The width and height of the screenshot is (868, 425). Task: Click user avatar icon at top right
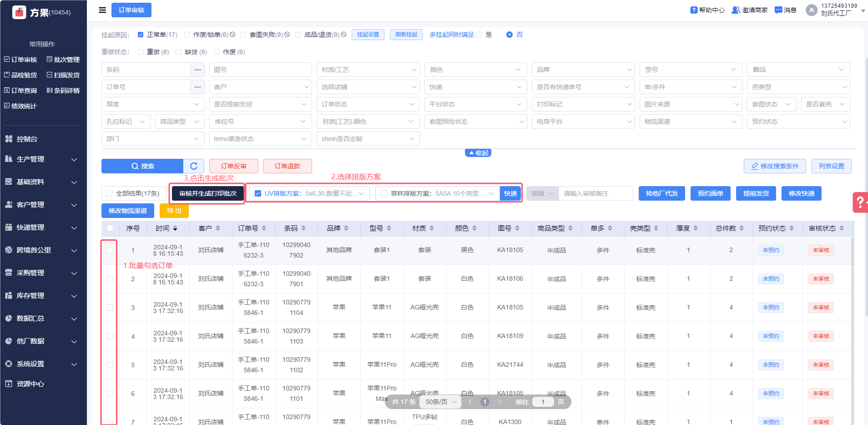pyautogui.click(x=811, y=10)
